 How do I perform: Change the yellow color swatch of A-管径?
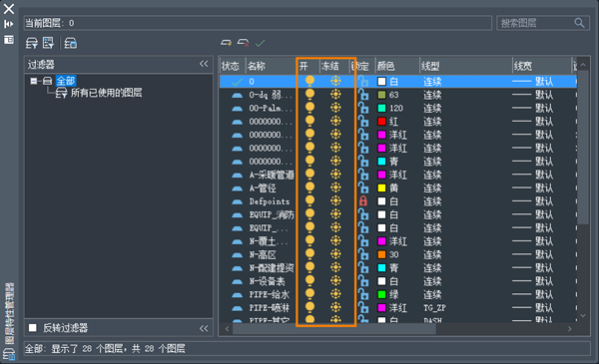coord(381,188)
